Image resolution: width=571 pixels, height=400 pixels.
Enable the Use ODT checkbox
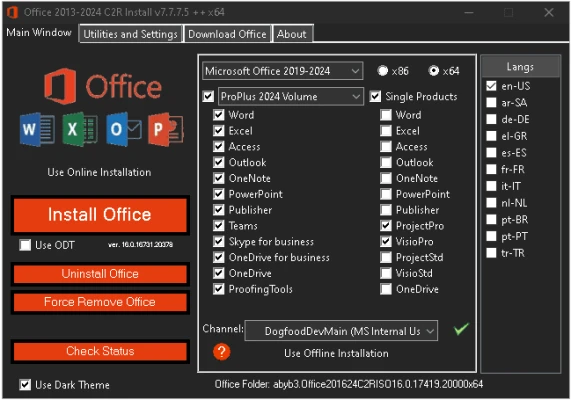pyautogui.click(x=25, y=245)
